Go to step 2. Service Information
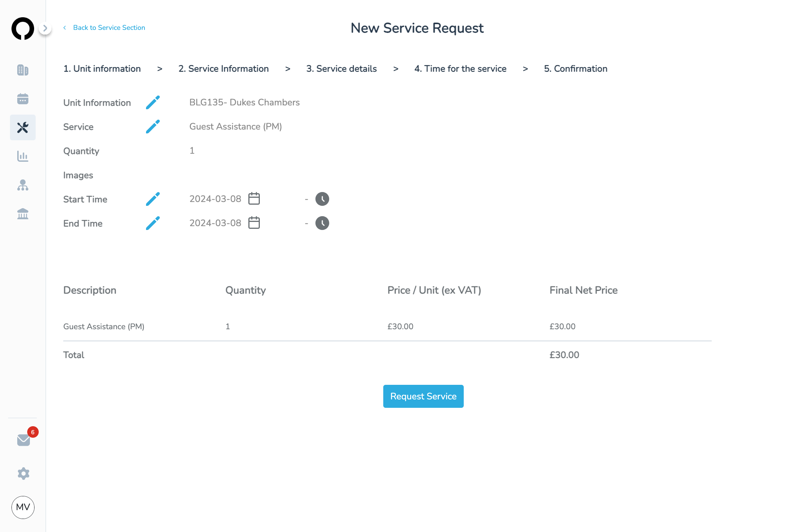 [223, 69]
